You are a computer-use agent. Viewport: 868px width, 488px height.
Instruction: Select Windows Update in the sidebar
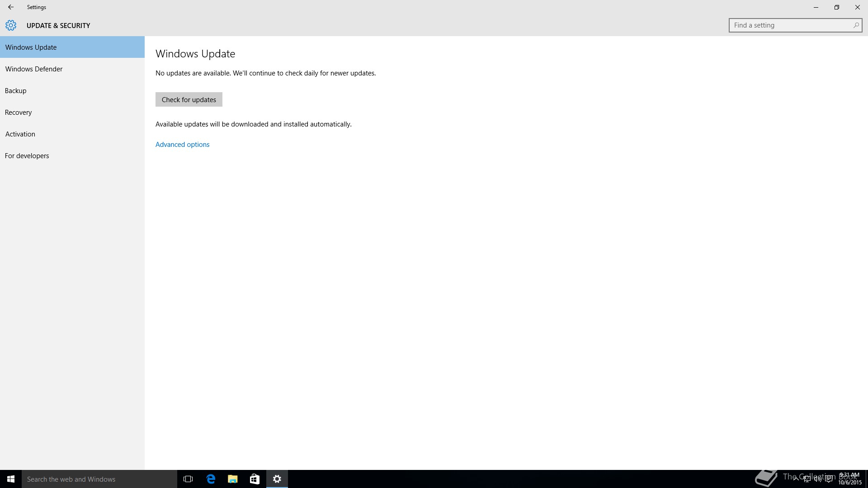[72, 47]
